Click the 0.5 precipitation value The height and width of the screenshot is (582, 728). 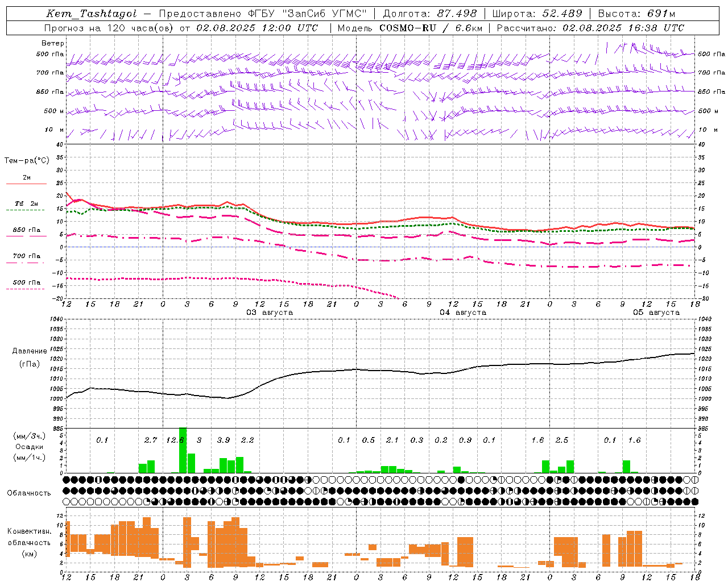(x=369, y=440)
